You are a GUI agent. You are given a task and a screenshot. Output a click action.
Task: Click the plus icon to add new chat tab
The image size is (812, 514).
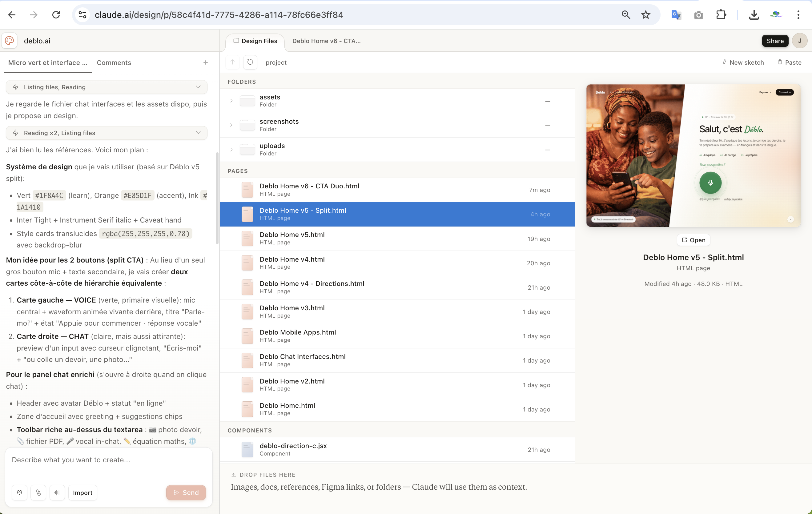point(205,62)
